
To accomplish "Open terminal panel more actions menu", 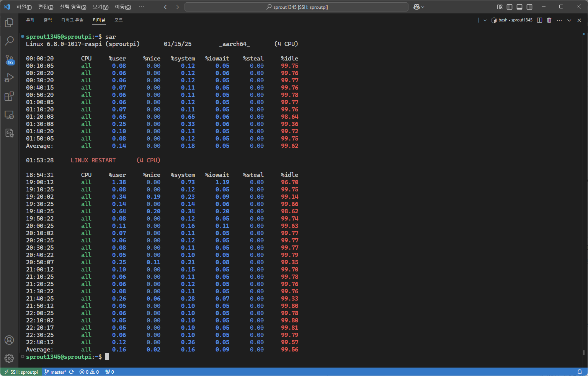I will (x=559, y=20).
